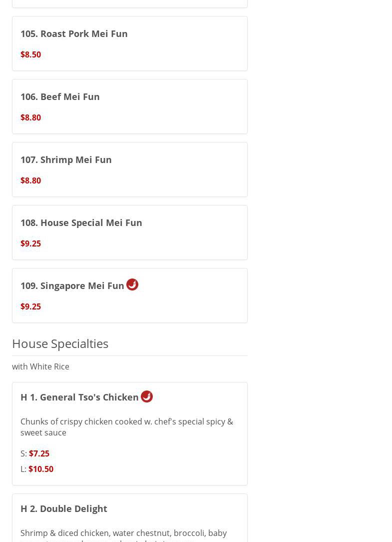
Task: Click the $8.80 price under Shrimp Mei Fun
Action: (30, 180)
